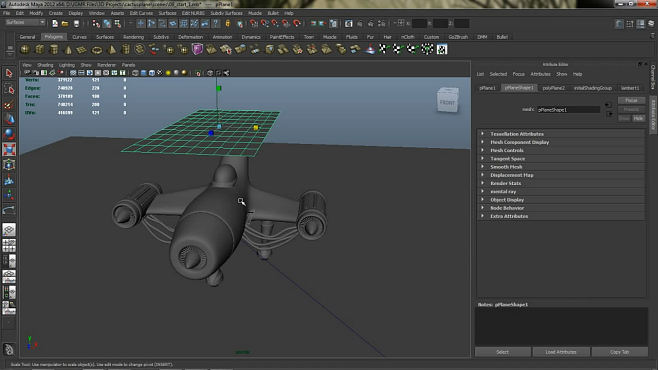
Task: Create a polygon cone from the shelf
Action: (68, 50)
